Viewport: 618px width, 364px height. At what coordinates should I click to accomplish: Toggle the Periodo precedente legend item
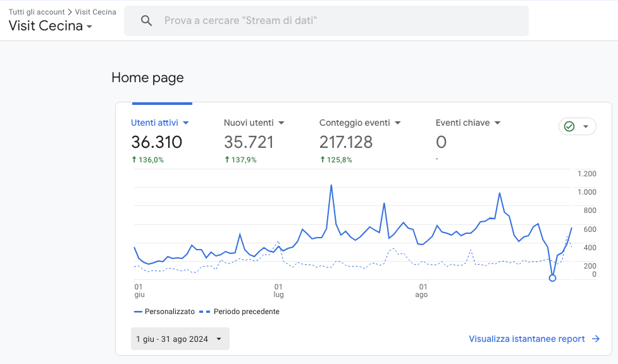239,312
